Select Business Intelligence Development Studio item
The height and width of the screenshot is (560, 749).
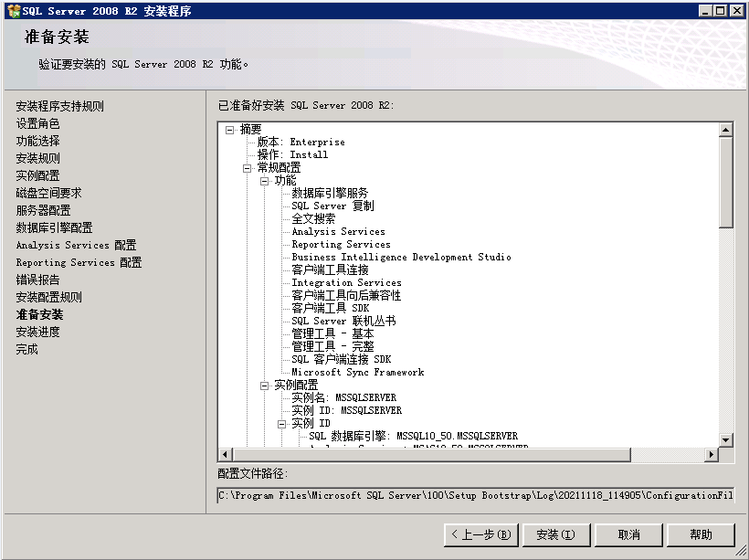tap(401, 258)
